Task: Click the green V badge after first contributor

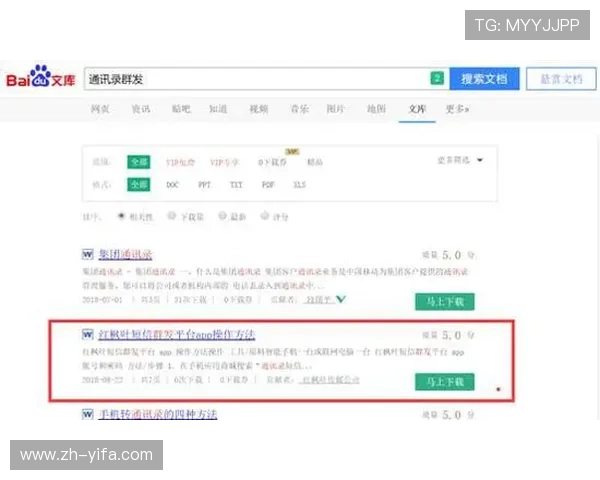Action: point(341,299)
